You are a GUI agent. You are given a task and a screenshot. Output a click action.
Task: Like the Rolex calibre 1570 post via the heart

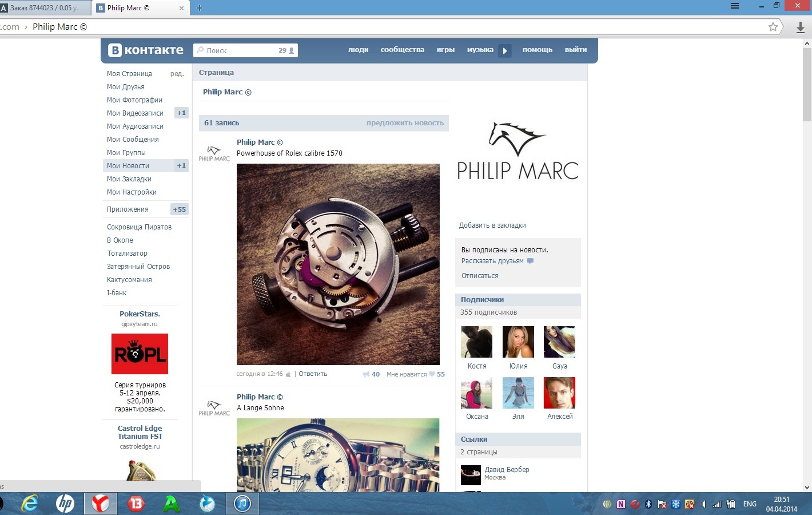point(432,374)
